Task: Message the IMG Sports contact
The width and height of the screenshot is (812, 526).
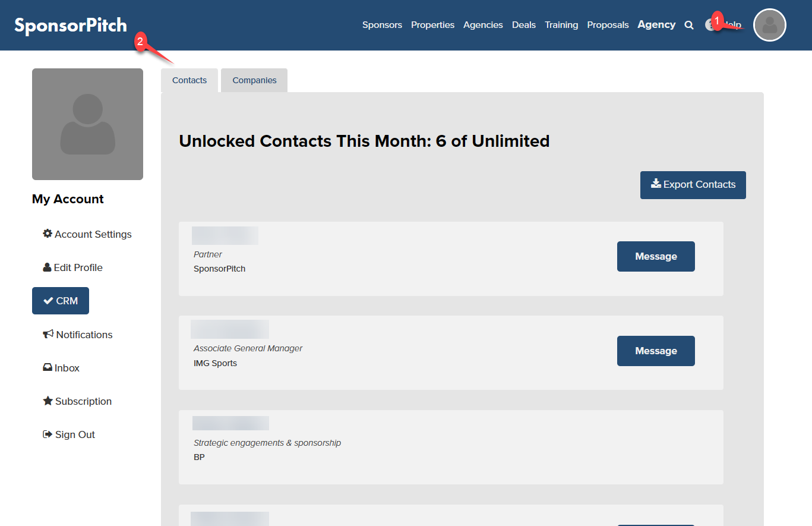Action: pyautogui.click(x=656, y=351)
